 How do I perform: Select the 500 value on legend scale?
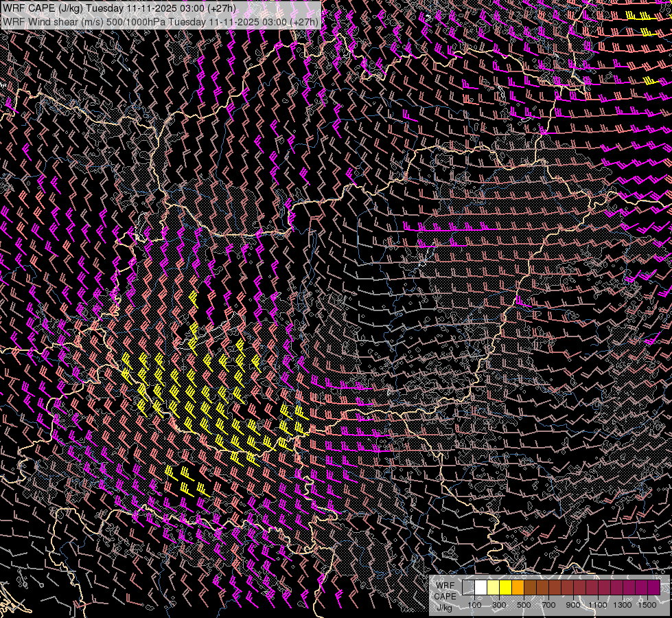[x=524, y=605]
